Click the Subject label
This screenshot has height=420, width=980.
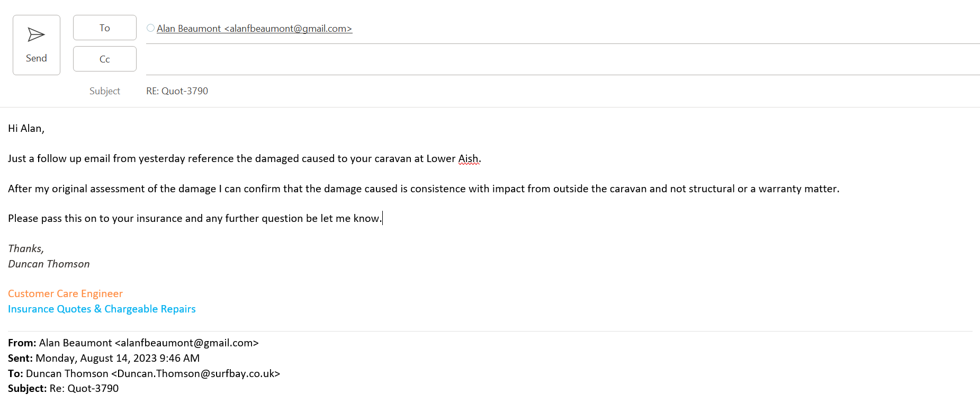(x=105, y=91)
